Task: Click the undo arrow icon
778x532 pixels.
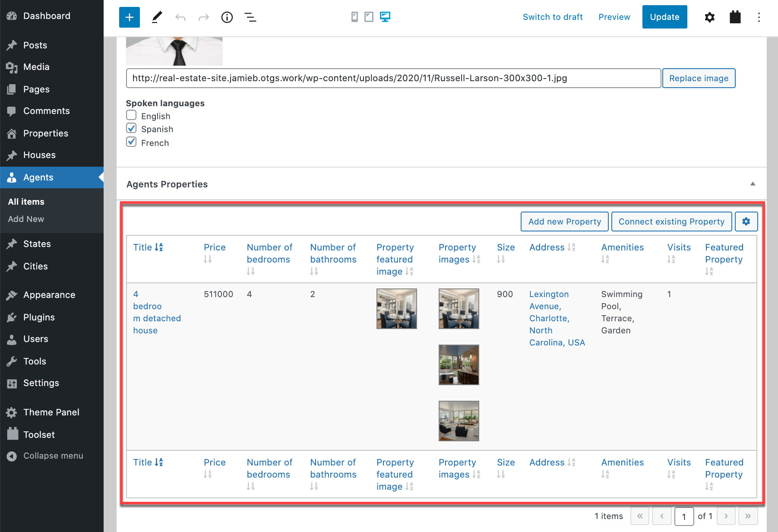Action: tap(180, 17)
